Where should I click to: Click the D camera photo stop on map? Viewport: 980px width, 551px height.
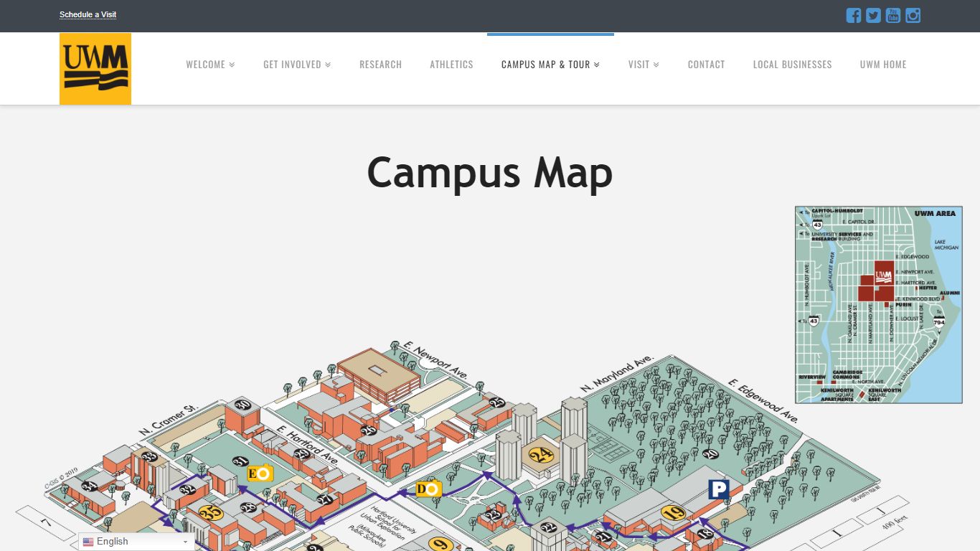click(x=429, y=489)
